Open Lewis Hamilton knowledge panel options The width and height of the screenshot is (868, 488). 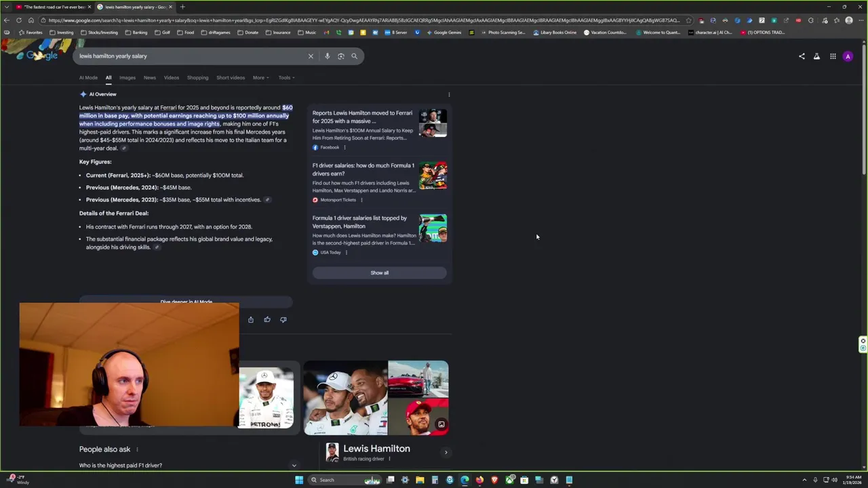click(389, 459)
